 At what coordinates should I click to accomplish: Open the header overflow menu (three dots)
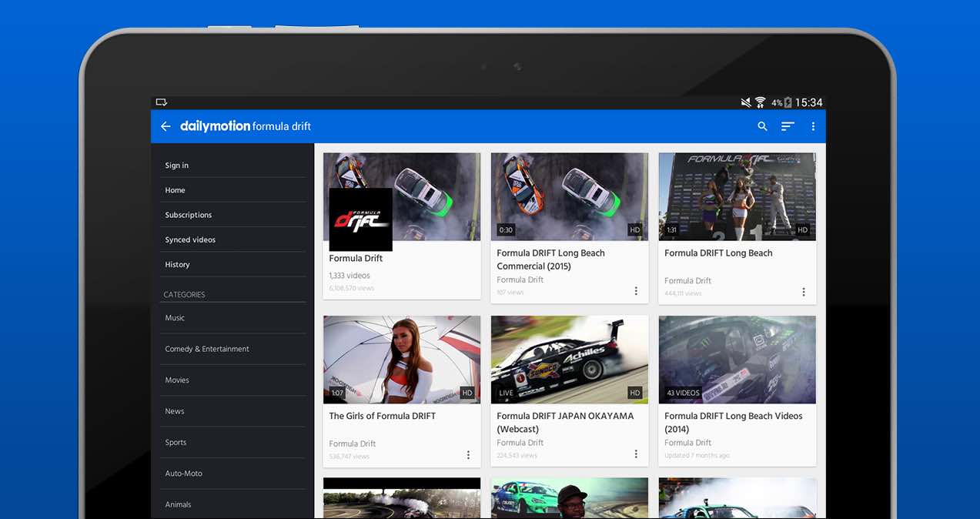[813, 126]
